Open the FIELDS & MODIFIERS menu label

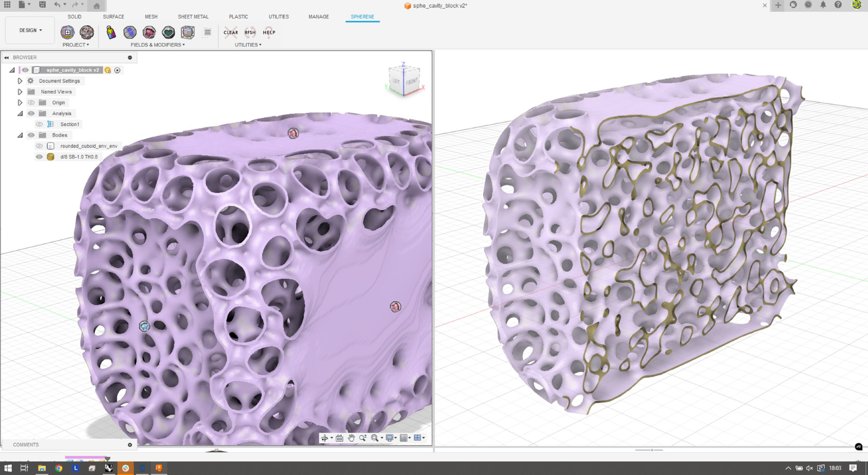[x=157, y=45]
